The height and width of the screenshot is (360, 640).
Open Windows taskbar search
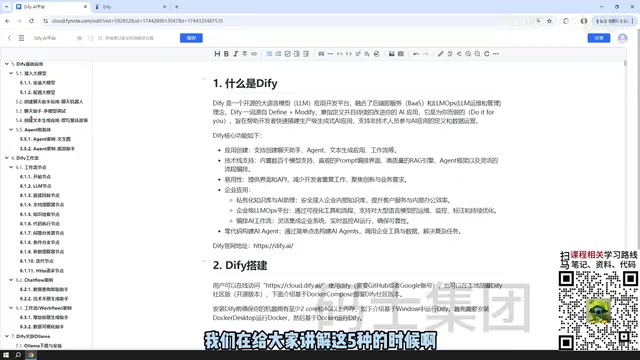(x=18, y=355)
